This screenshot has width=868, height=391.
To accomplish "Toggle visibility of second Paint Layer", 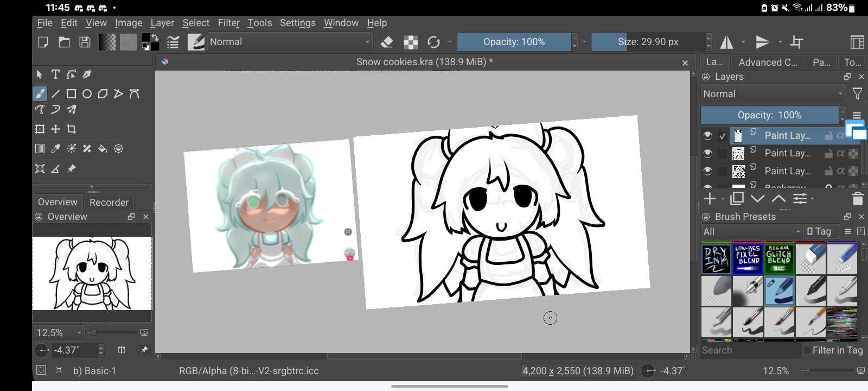I will point(707,154).
